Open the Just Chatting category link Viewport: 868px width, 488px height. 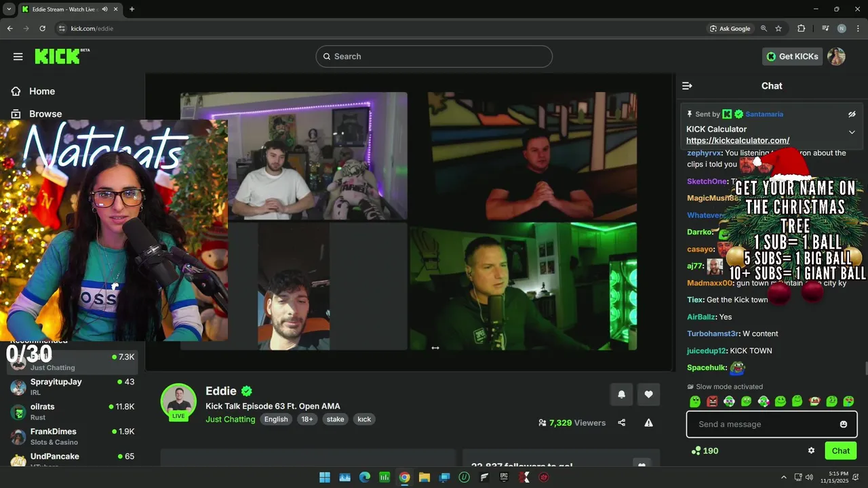(231, 419)
